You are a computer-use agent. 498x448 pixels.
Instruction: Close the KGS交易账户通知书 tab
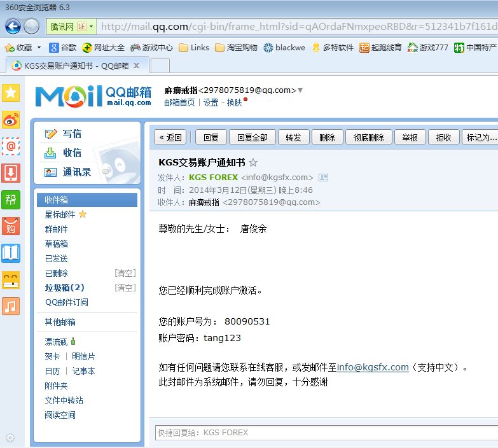(137, 66)
